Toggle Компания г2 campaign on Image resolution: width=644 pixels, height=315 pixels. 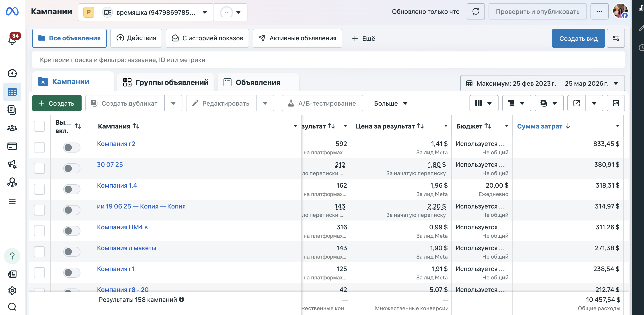72,147
